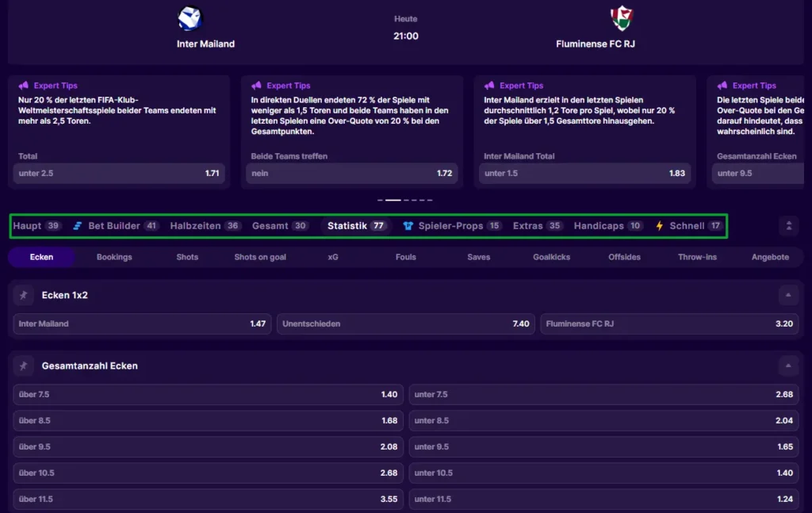Screen dimensions: 812x513
Task: Click megaphone icon on first Expert Tips card
Action: pyautogui.click(x=23, y=86)
